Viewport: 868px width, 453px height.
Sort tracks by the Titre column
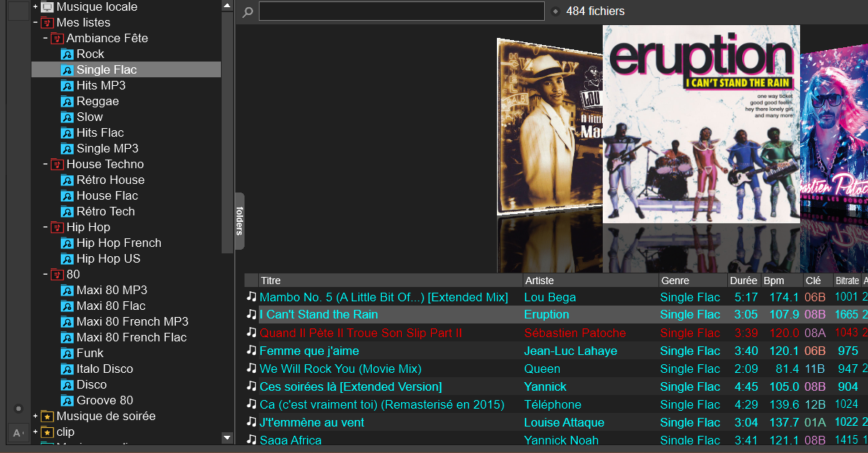tap(390, 281)
